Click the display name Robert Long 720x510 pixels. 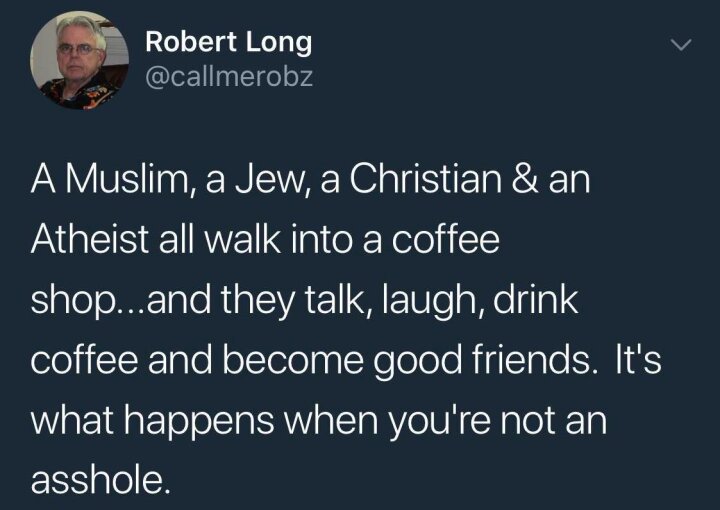pos(229,42)
